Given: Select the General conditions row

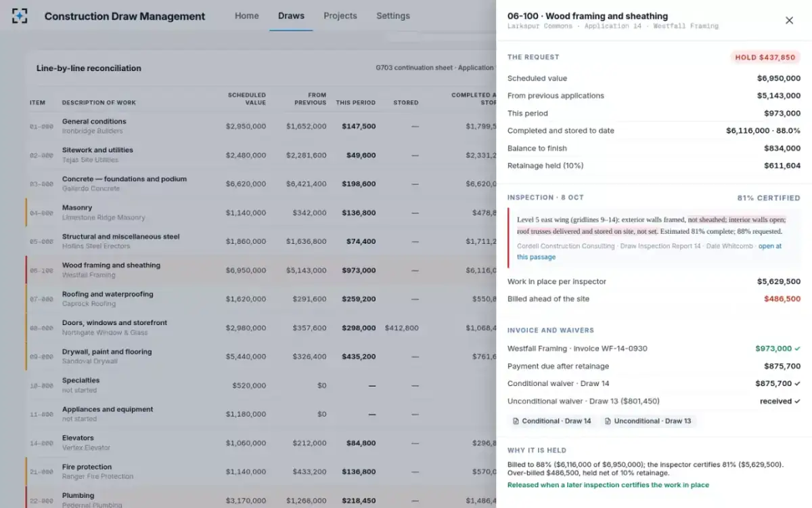Looking at the screenshot, I should click(261, 126).
